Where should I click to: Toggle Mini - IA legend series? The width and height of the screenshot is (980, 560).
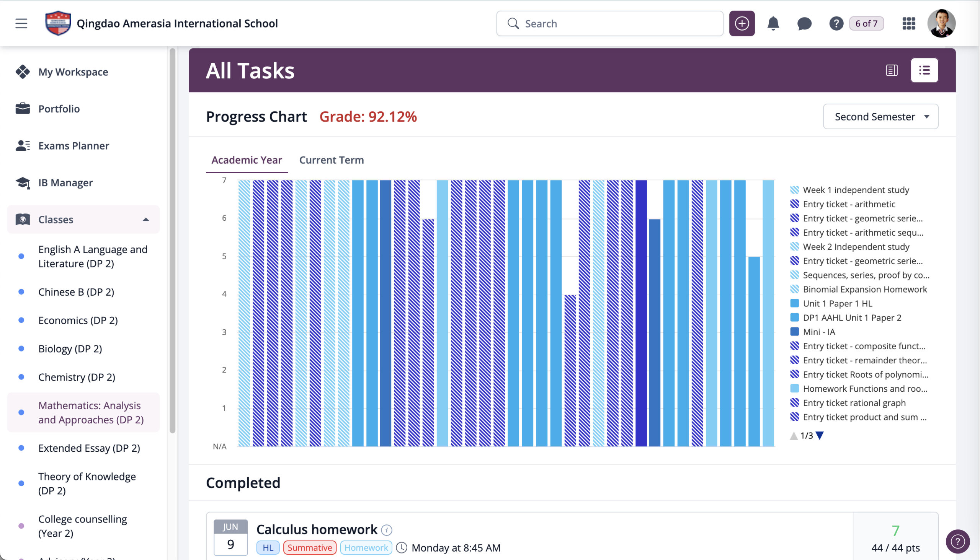[819, 332]
